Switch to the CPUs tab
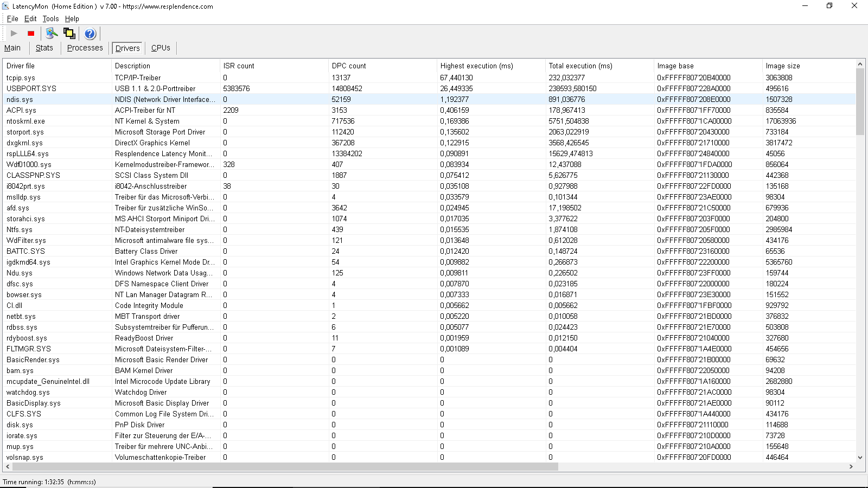 (161, 48)
